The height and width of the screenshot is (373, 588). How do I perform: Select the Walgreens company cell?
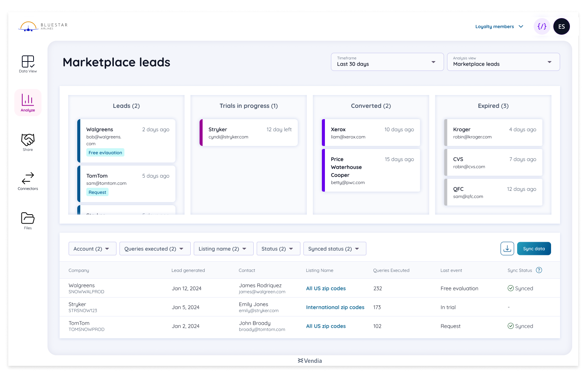coord(86,288)
